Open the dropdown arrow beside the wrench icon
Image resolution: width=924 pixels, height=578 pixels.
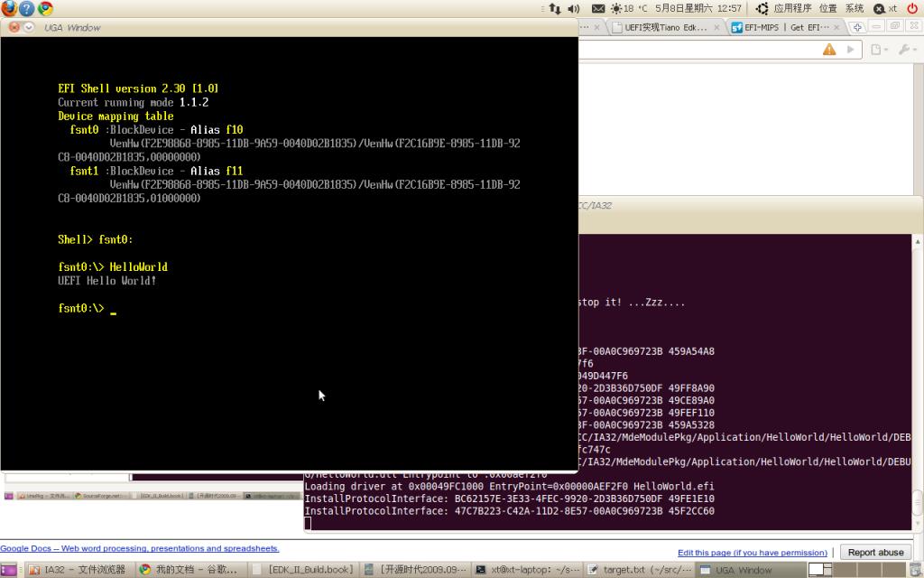916,49
